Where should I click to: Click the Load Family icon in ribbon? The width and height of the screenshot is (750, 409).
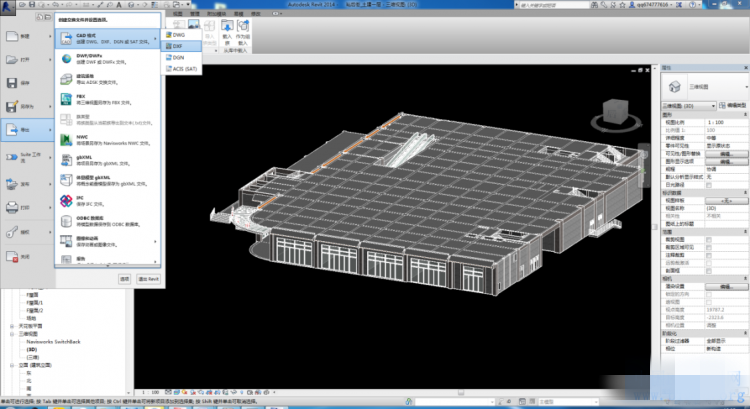227,26
